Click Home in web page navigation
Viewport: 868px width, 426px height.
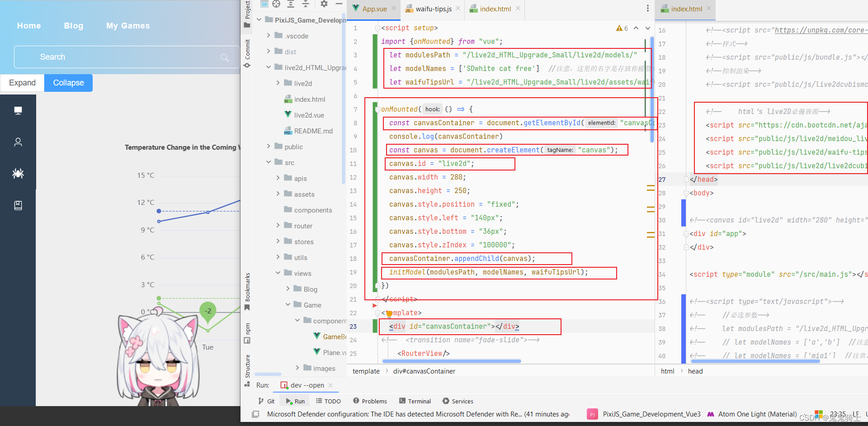pos(29,26)
